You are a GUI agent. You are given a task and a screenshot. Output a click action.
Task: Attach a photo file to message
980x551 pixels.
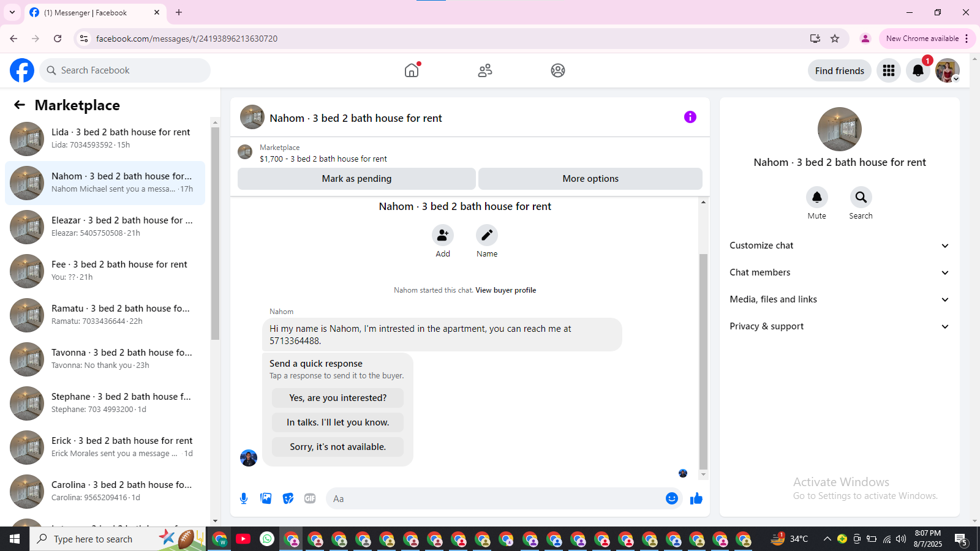pos(266,498)
